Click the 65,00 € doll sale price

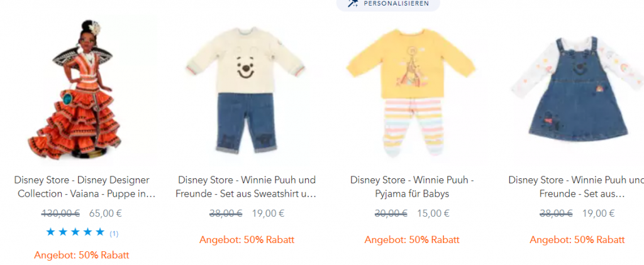point(106,214)
